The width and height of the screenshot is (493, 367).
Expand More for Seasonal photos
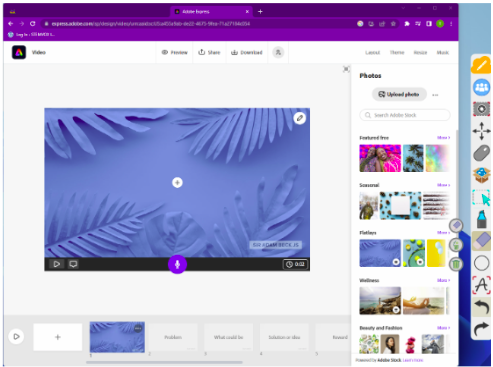tap(443, 185)
